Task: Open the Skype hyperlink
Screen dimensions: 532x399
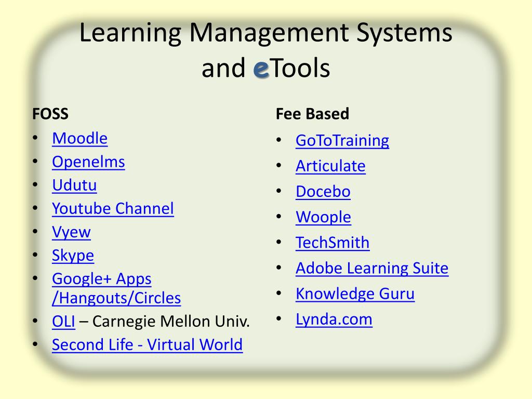Action: [x=73, y=256]
